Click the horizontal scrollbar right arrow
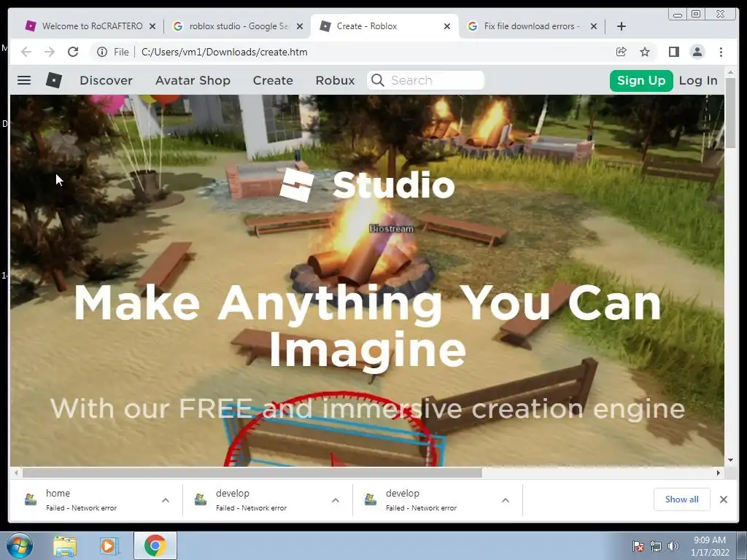 pos(719,472)
